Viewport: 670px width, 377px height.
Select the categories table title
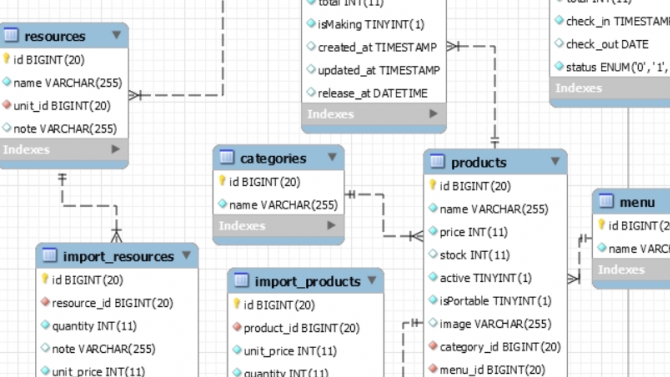point(273,159)
